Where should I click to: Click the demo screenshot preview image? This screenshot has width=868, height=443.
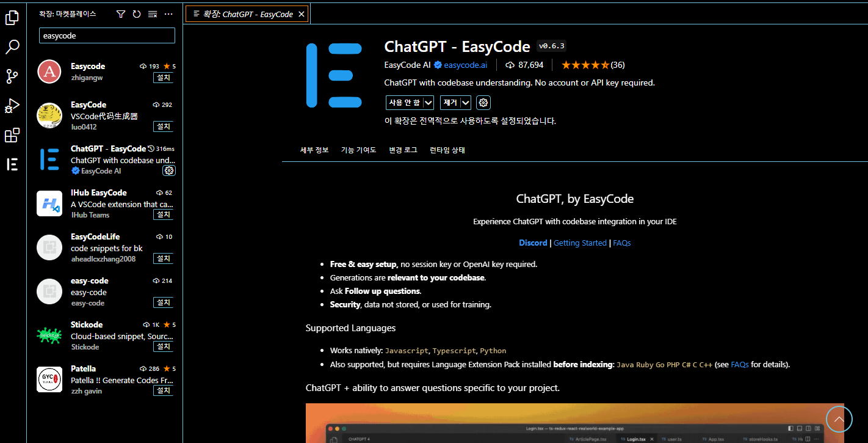[574, 423]
